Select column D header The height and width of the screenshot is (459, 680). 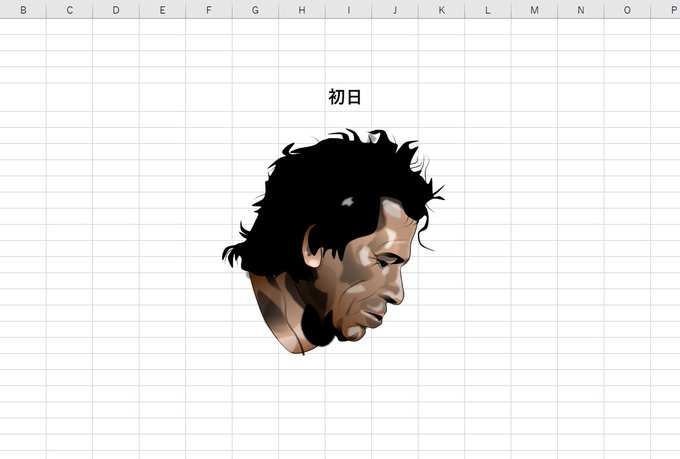coord(116,10)
